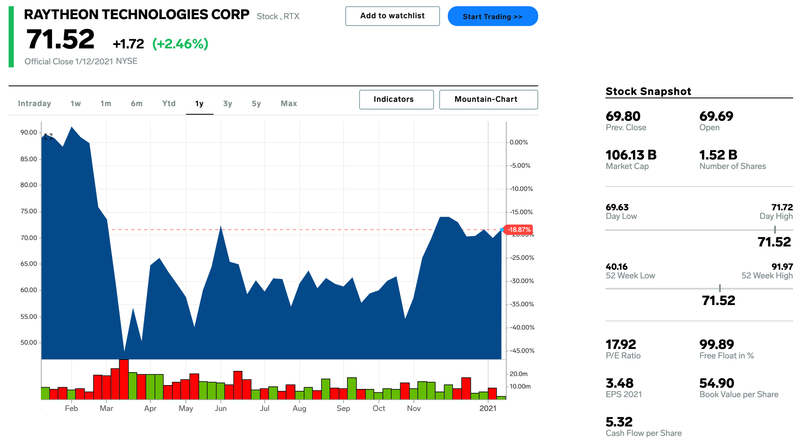Select the 6m time range tab
Screen dimensions: 800x443
pyautogui.click(x=136, y=103)
